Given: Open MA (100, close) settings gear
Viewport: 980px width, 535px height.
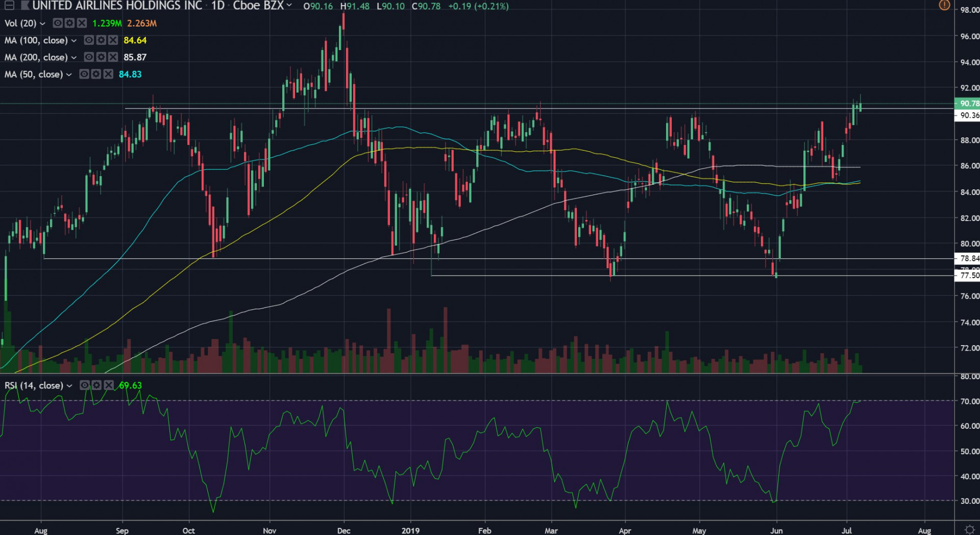Looking at the screenshot, I should click(x=101, y=40).
